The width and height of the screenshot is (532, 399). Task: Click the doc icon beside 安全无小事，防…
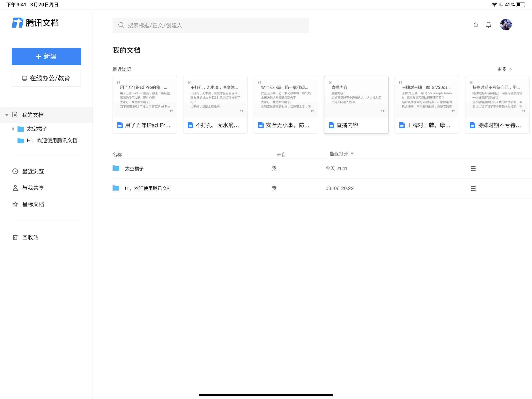[261, 125]
